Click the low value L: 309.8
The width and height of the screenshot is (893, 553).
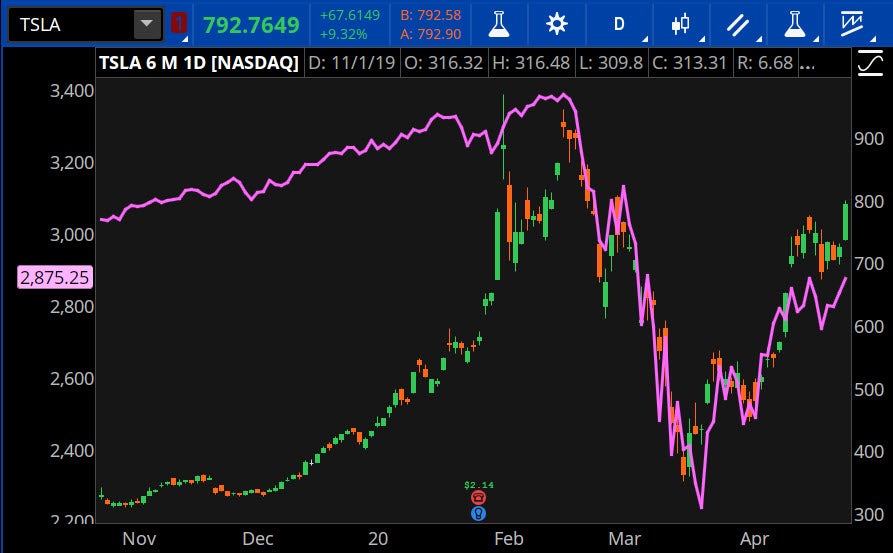(x=611, y=63)
